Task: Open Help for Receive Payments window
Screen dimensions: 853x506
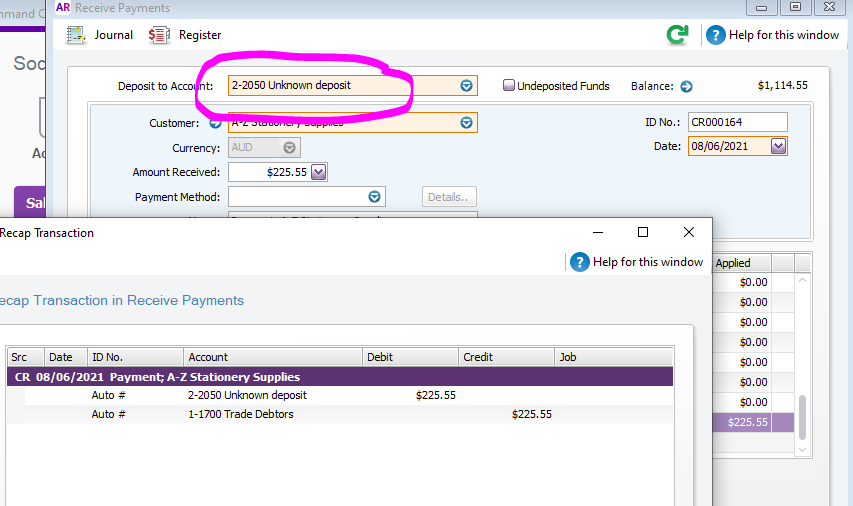Action: click(716, 35)
